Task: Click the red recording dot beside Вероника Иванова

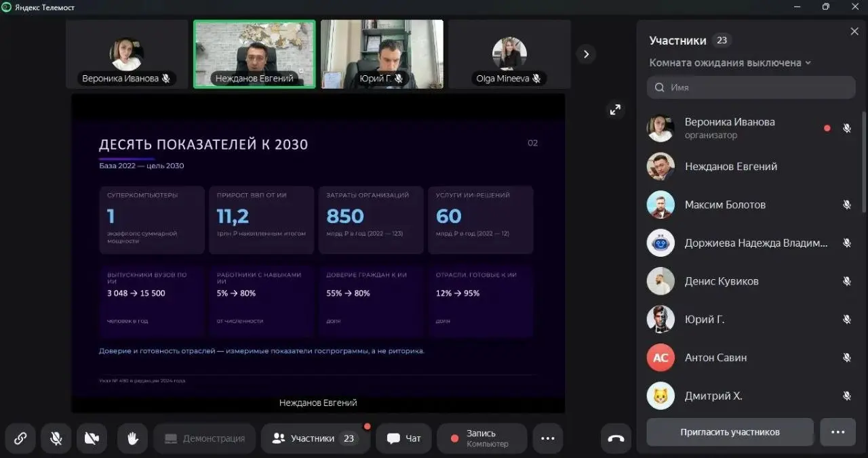Action: coord(827,128)
